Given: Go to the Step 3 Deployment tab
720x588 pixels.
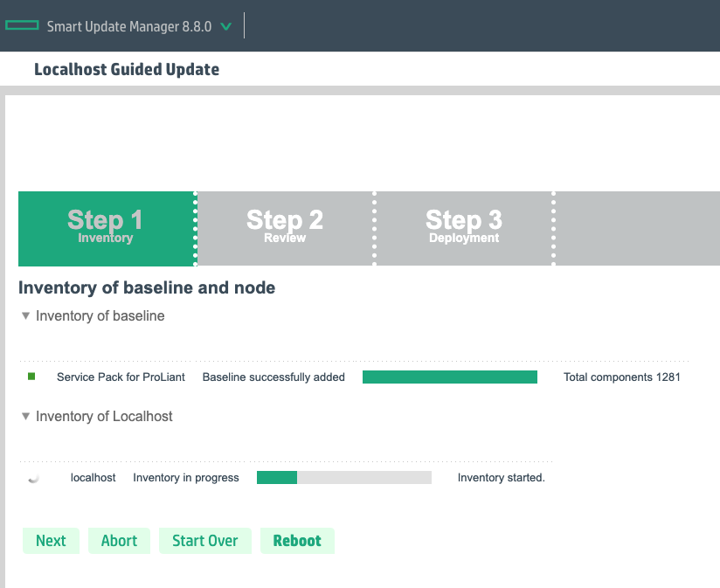Looking at the screenshot, I should coord(464,228).
